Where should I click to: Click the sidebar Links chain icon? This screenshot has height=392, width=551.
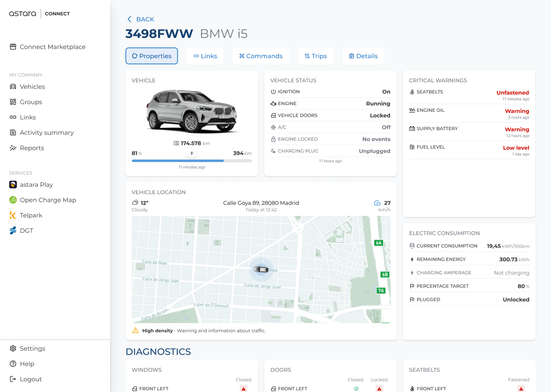13,117
